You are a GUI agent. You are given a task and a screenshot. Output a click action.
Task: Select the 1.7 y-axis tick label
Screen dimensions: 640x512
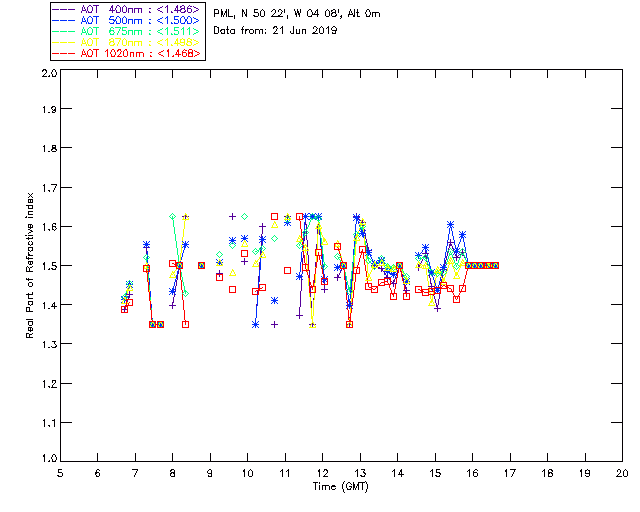[49, 188]
